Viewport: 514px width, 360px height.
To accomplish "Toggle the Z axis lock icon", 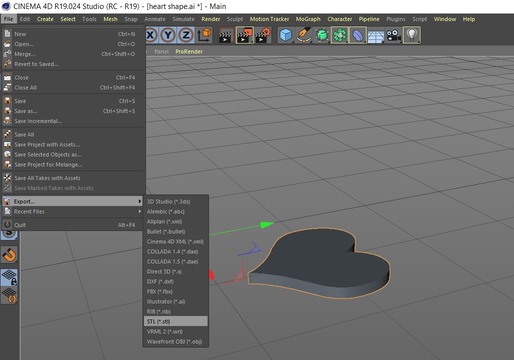I will (186, 35).
